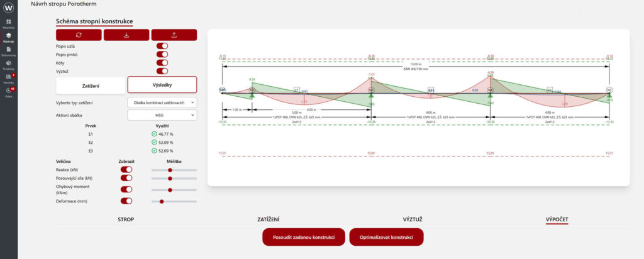Click the upload/export schema icon button
Viewport: 644px width, 259px height.
pos(174,35)
